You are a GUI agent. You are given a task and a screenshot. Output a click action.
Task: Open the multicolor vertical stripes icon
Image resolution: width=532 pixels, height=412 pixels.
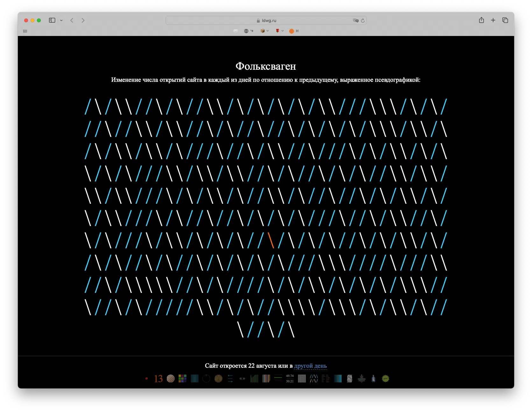point(266,379)
